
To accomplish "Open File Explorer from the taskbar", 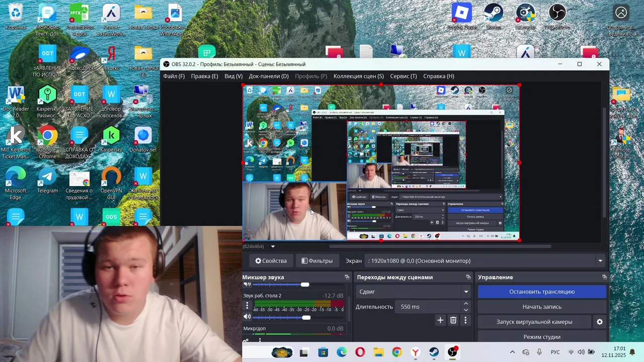I will pyautogui.click(x=378, y=352).
